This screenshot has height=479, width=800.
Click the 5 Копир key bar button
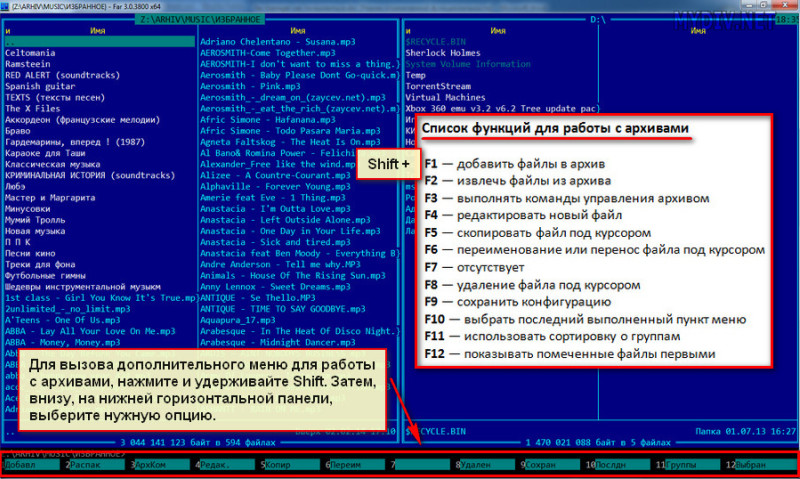290,465
